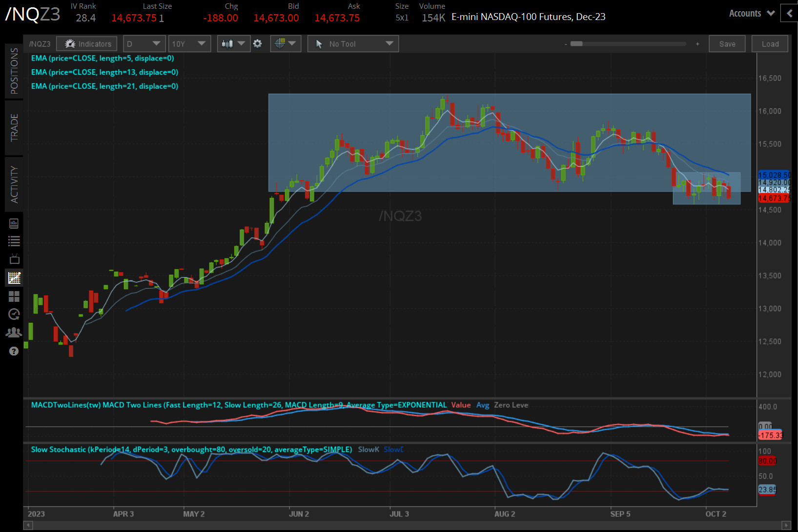Click the clock history icon in sidebar
798x532 pixels.
14,314
